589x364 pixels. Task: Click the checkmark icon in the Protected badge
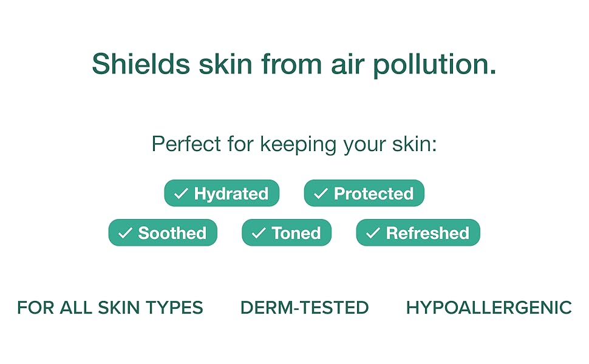click(320, 194)
